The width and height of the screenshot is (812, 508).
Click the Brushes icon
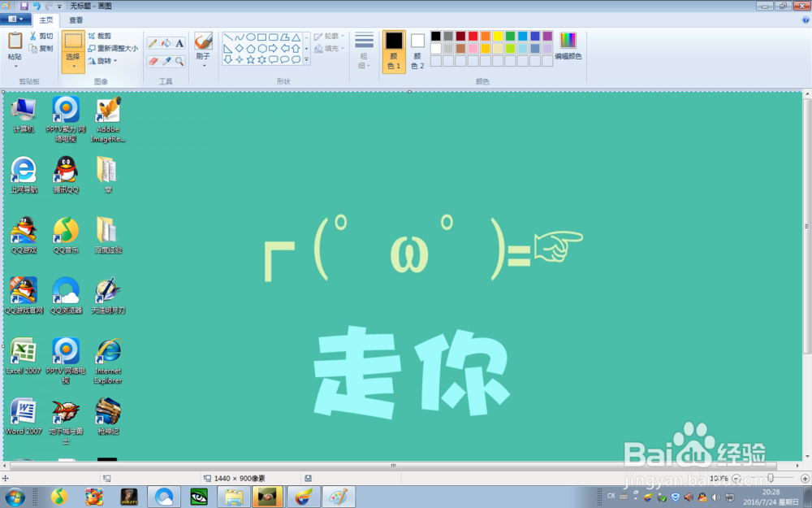tap(203, 41)
